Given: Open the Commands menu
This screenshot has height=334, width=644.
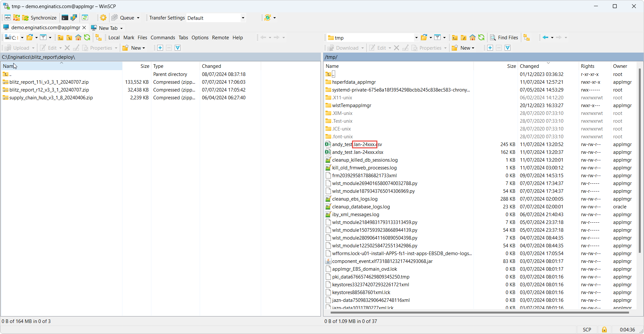Looking at the screenshot, I should point(163,38).
